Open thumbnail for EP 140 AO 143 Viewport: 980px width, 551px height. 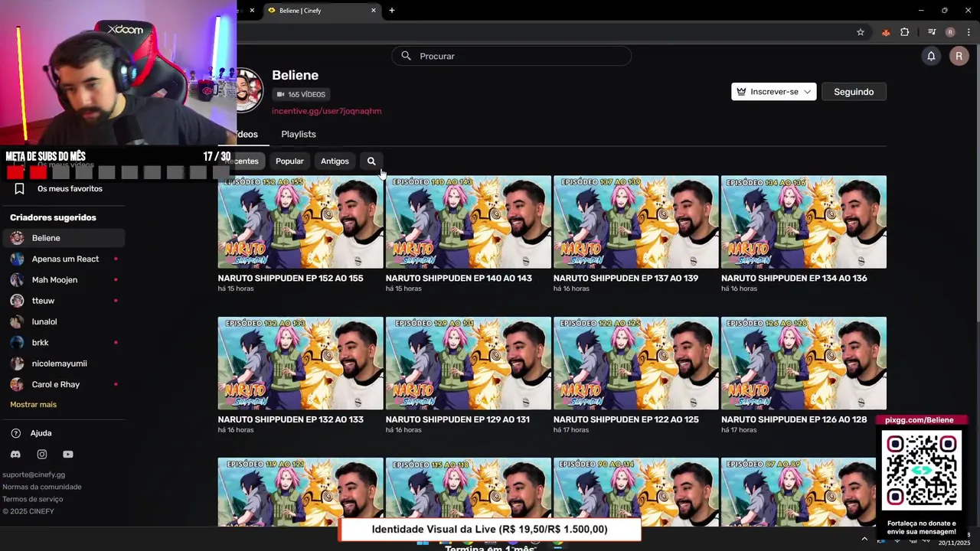pyautogui.click(x=468, y=222)
